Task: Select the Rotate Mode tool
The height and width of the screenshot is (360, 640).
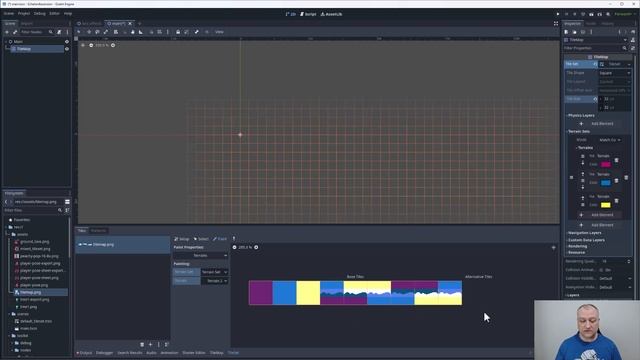Action: 97,32
